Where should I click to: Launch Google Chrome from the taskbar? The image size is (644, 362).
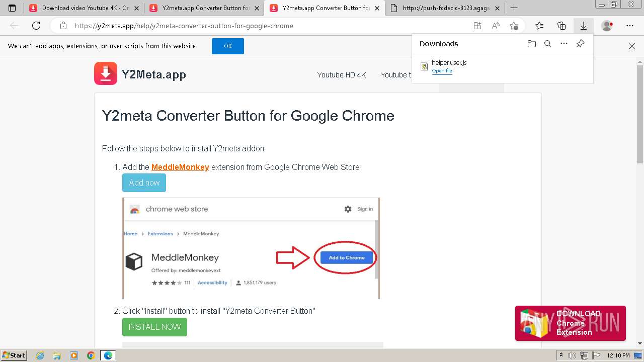tap(91, 355)
